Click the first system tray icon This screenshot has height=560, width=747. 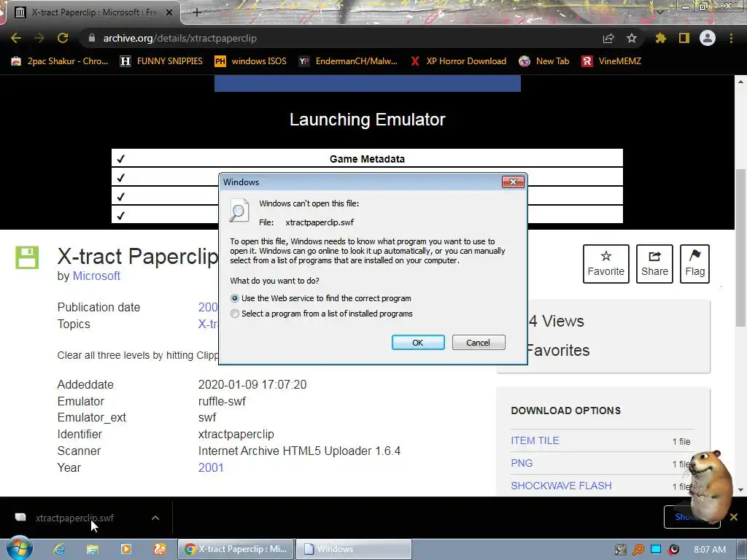point(620,550)
